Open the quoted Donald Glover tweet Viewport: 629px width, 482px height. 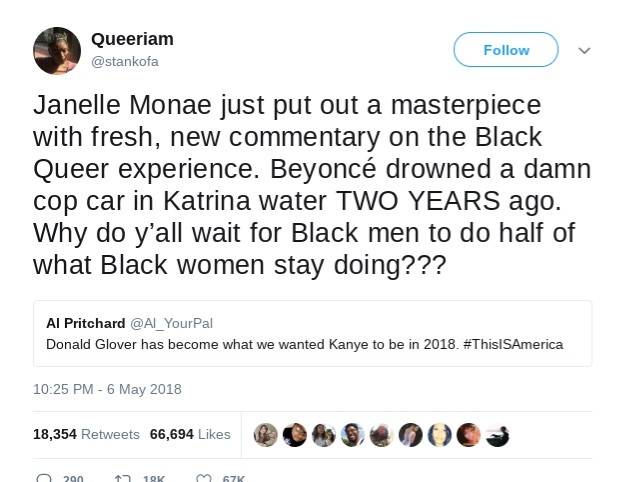(x=312, y=334)
